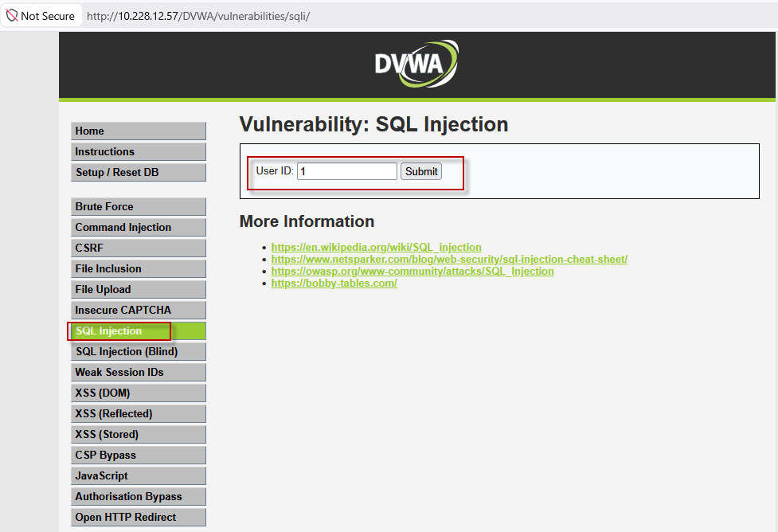Screen dimensions: 778x532
Task: Click the 'More Information' heading
Action: pyautogui.click(x=307, y=221)
